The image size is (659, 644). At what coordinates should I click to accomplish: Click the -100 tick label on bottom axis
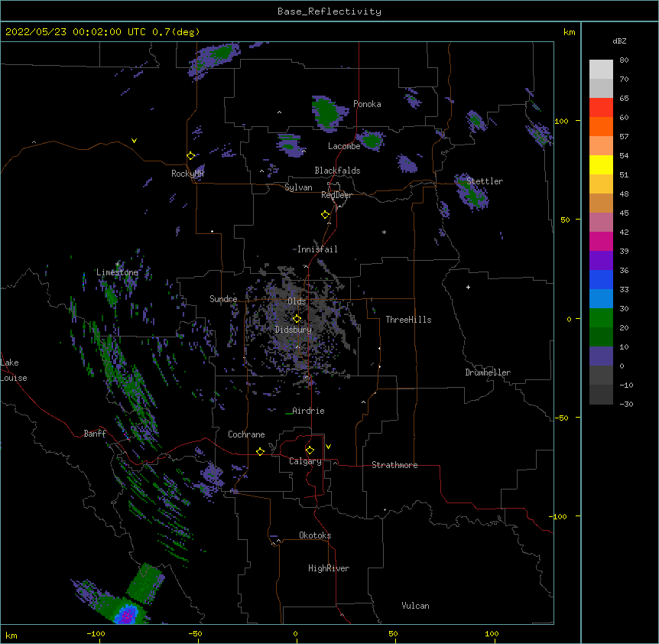96,633
